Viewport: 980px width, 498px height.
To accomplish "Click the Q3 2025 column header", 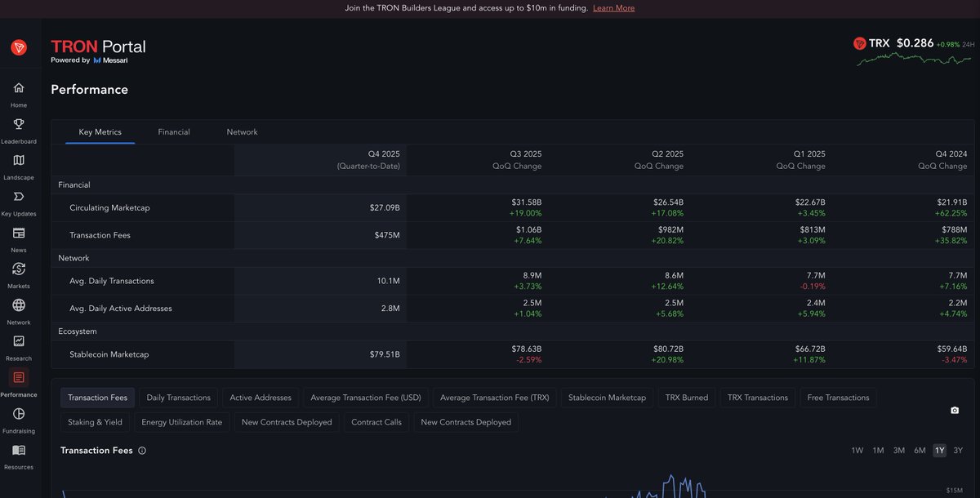I will point(517,160).
